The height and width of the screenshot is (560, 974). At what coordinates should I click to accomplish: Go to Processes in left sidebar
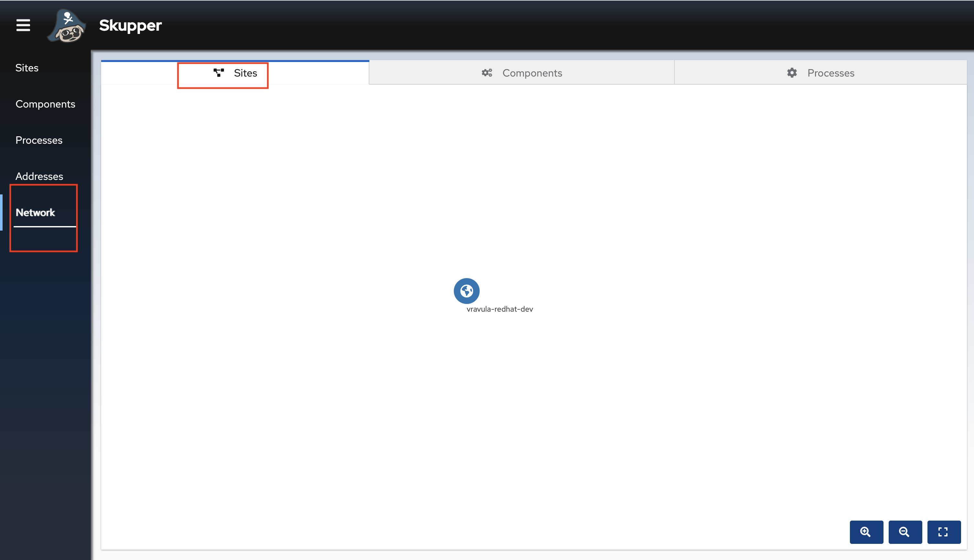click(x=39, y=140)
